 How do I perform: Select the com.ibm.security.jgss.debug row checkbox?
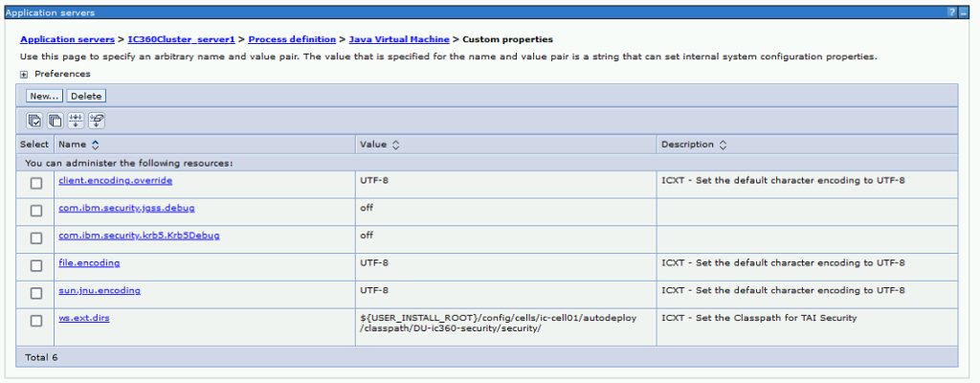click(x=35, y=211)
